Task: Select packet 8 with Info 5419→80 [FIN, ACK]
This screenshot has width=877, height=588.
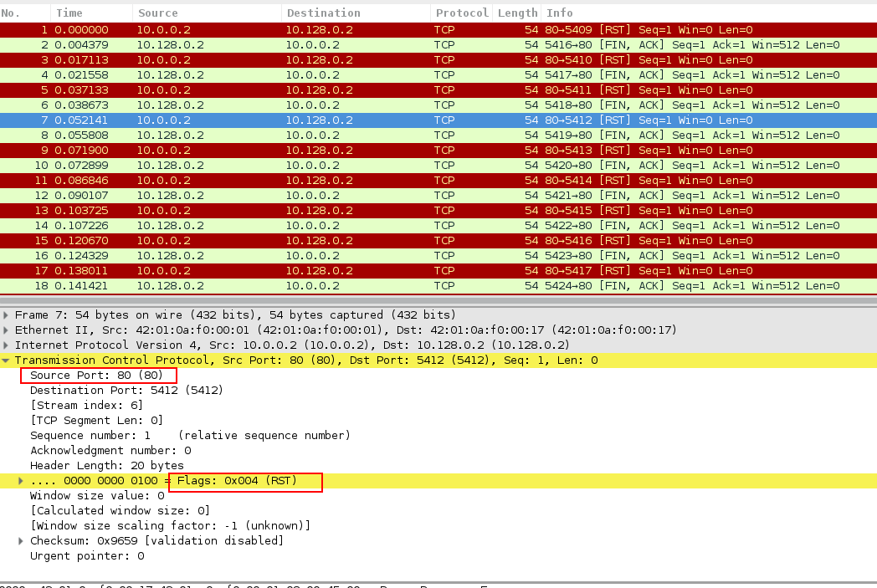Action: pos(438,135)
